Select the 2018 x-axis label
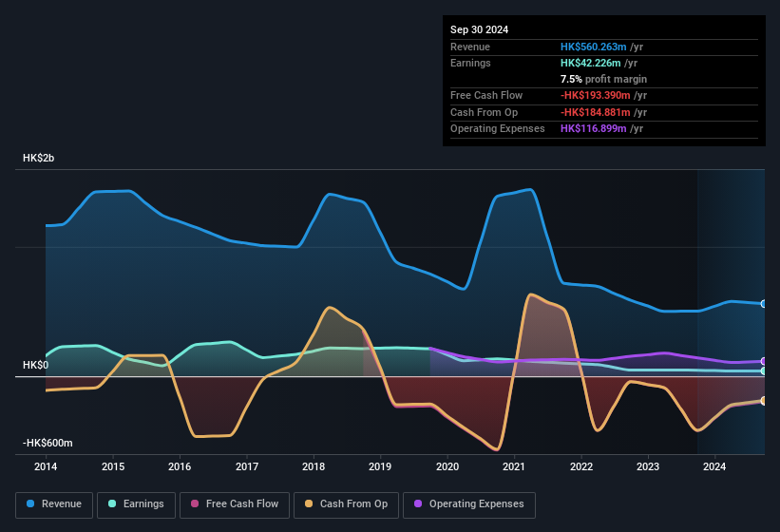The width and height of the screenshot is (780, 532). (x=314, y=466)
